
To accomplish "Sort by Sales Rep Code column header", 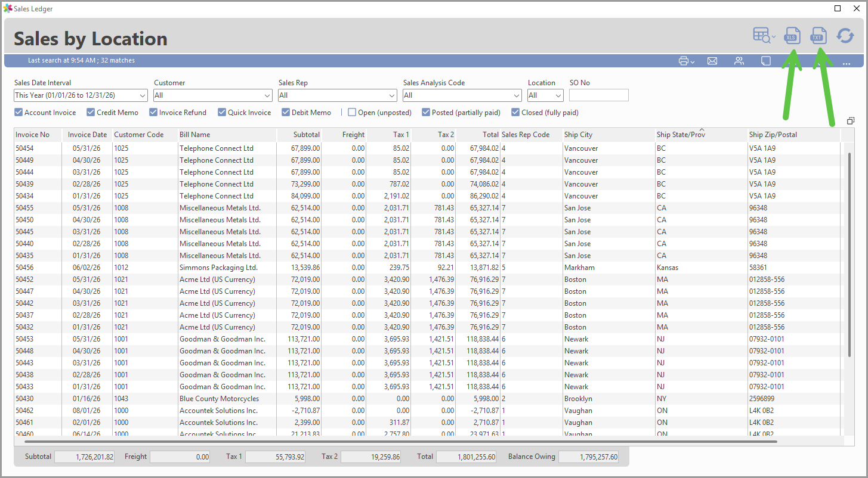I will [x=532, y=135].
